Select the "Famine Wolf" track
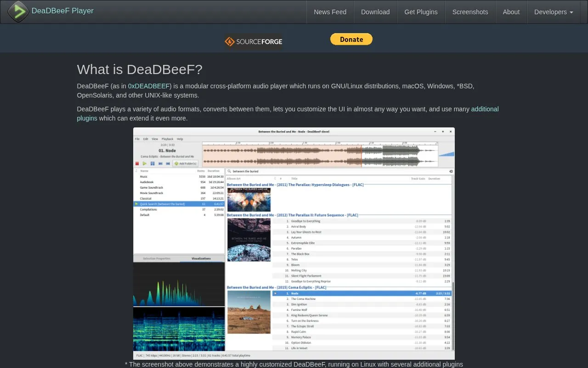Screen dimensions: 588x368 (x=362, y=310)
